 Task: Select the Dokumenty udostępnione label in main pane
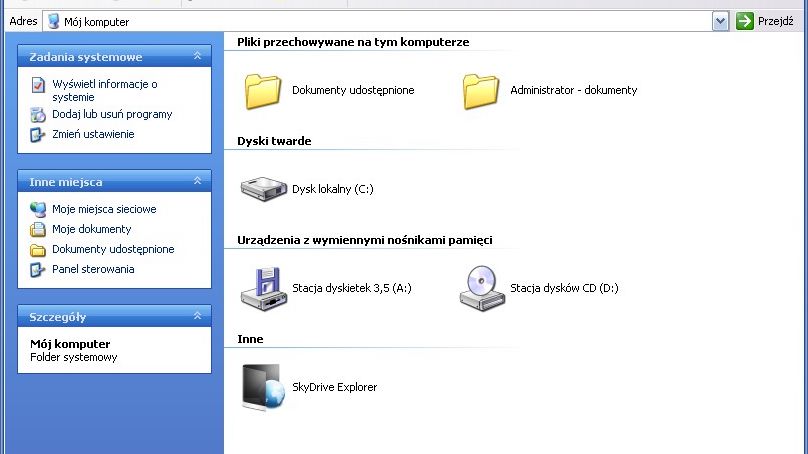pos(353,90)
